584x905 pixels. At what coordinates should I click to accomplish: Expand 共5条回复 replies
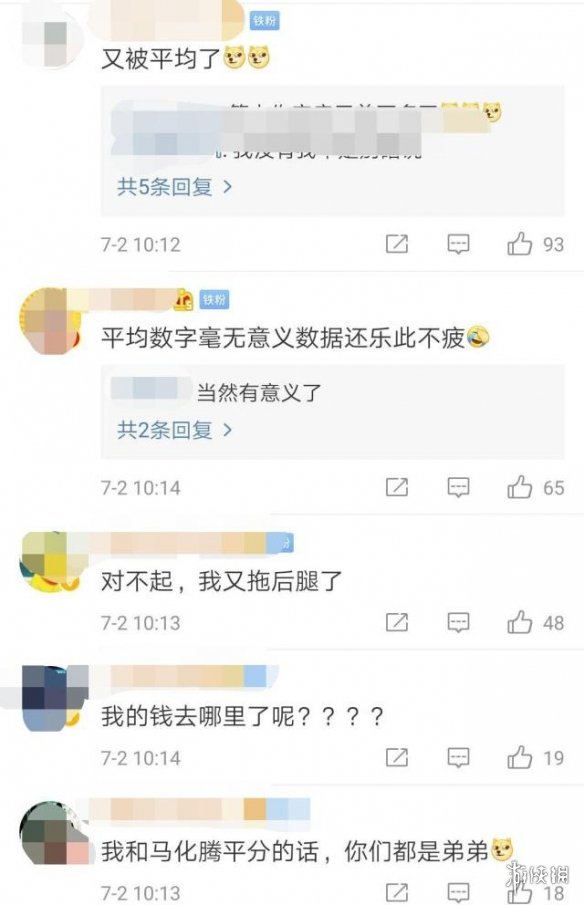(x=174, y=187)
